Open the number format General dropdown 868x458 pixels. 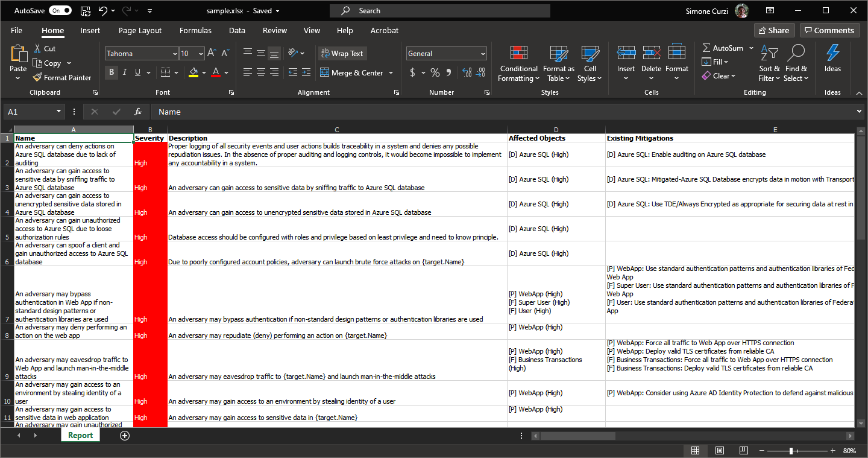click(483, 54)
